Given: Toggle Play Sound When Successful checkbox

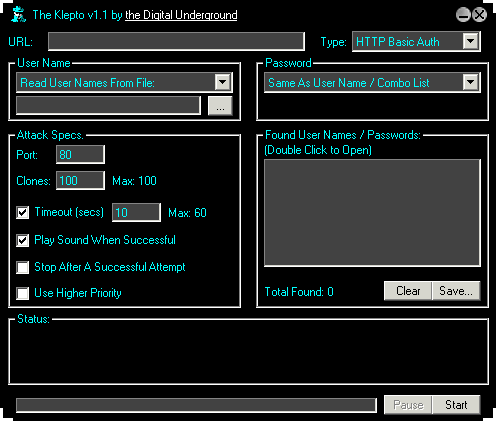Looking at the screenshot, I should (23, 240).
